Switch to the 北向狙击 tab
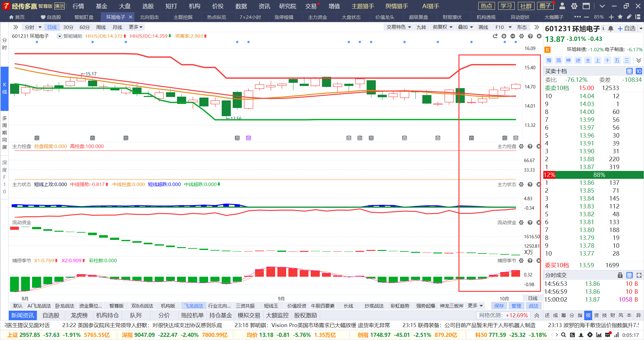Screen dimensions: 644x340 (149, 17)
